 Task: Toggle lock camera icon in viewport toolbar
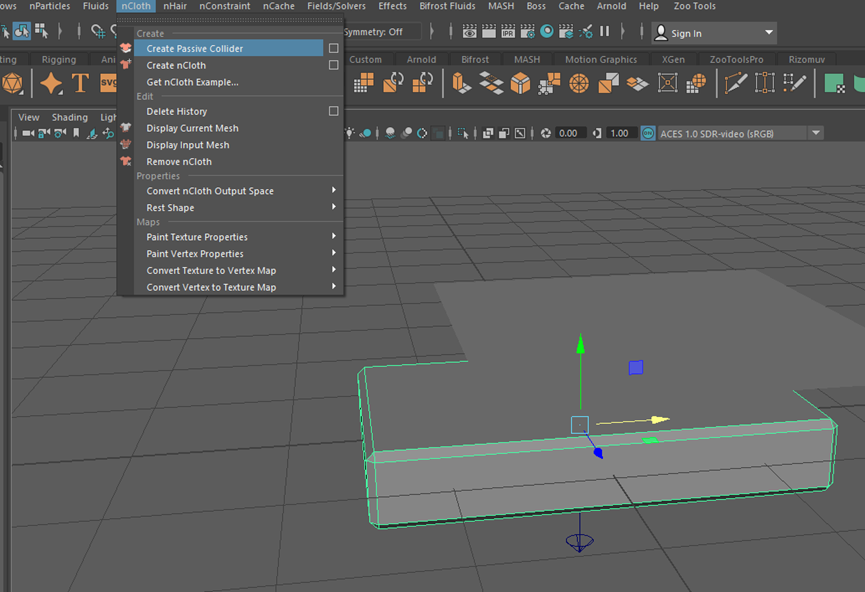click(44, 133)
